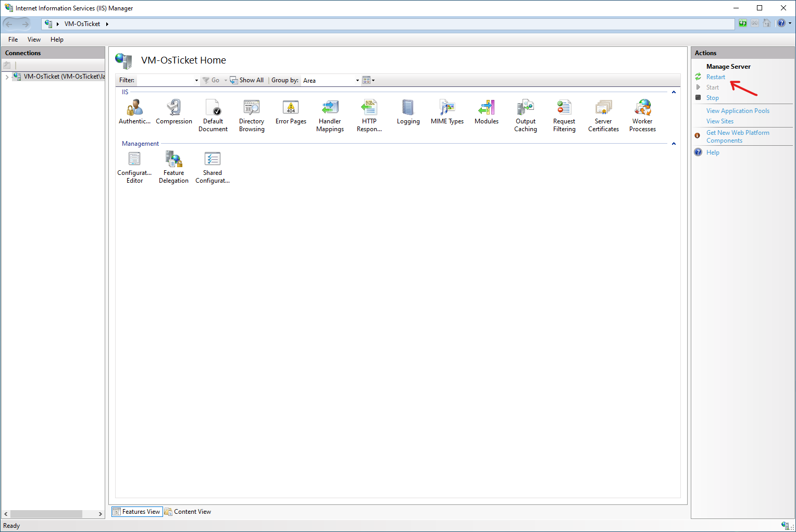Open the Configuration Editor icon
The image size is (796, 532).
134,167
